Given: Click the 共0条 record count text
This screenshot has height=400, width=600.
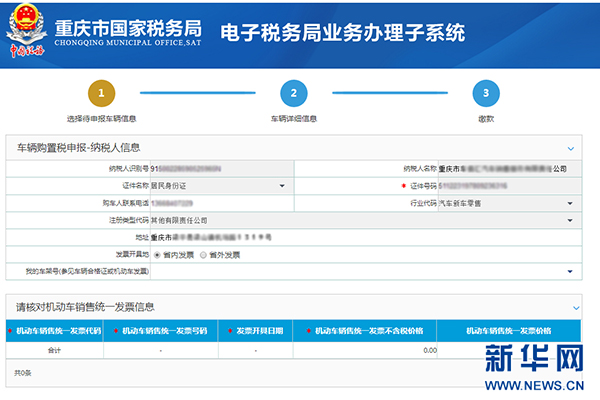Looking at the screenshot, I should 23,373.
